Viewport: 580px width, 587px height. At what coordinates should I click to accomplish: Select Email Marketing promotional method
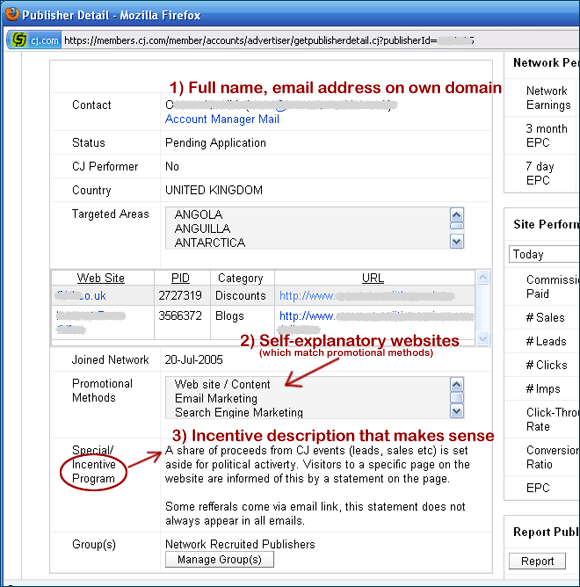(x=216, y=399)
